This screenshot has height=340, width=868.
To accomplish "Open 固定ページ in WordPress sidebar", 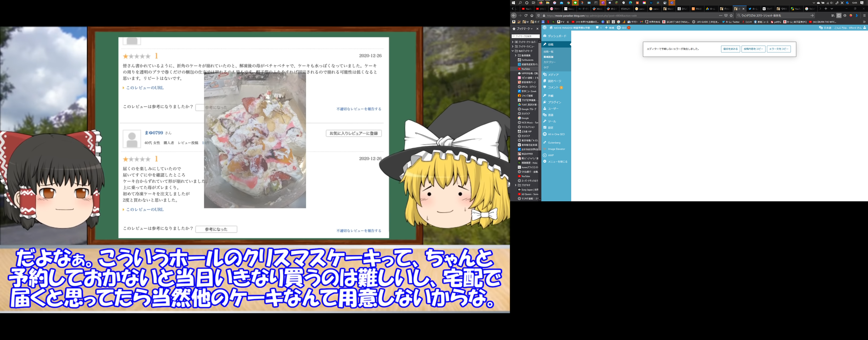I will pos(556,81).
